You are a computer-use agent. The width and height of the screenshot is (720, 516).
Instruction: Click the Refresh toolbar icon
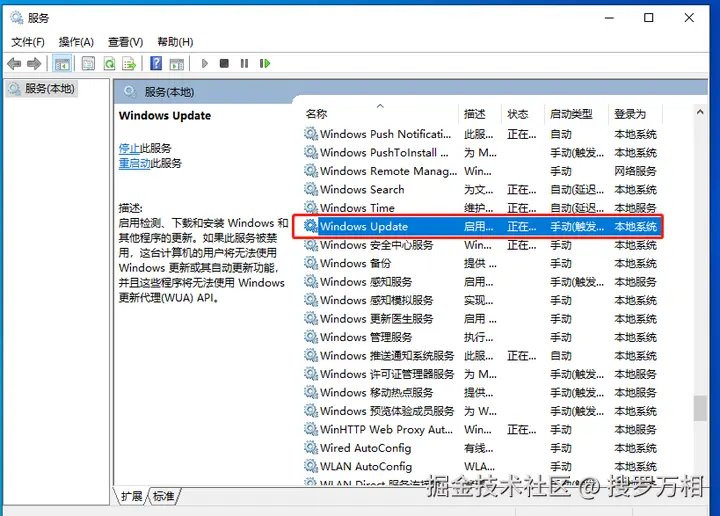pos(109,63)
